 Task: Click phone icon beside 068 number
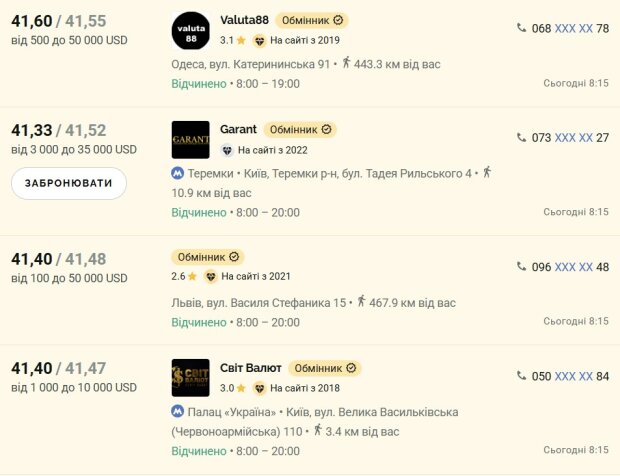521,28
